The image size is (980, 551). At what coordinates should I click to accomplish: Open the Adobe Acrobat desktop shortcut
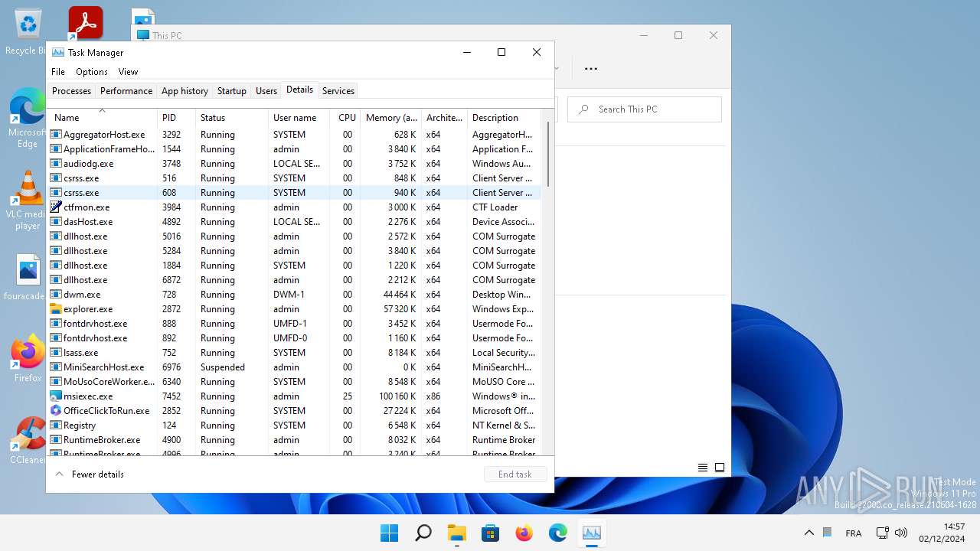tap(86, 23)
